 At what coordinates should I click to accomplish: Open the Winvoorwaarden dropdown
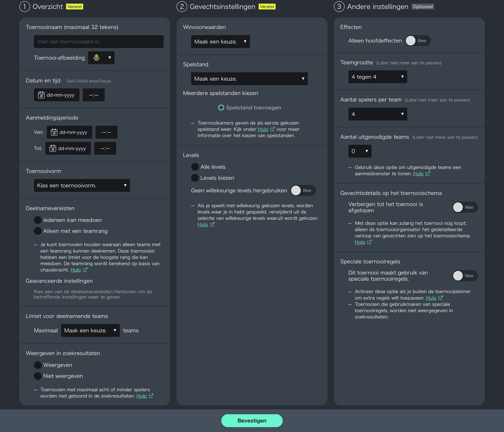point(220,41)
